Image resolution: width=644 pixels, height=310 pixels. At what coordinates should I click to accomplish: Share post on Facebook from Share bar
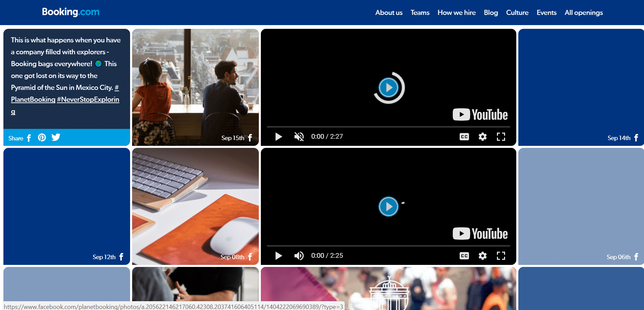29,138
